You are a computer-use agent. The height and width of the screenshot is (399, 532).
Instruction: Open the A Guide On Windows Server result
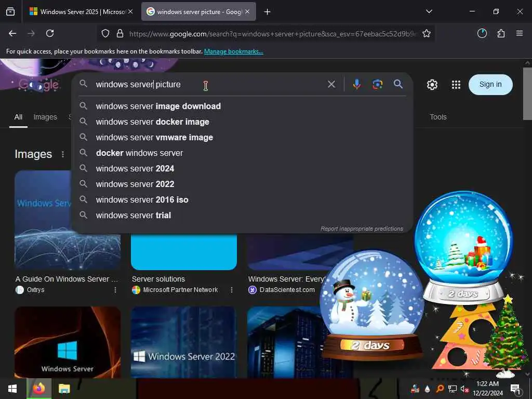[66, 279]
